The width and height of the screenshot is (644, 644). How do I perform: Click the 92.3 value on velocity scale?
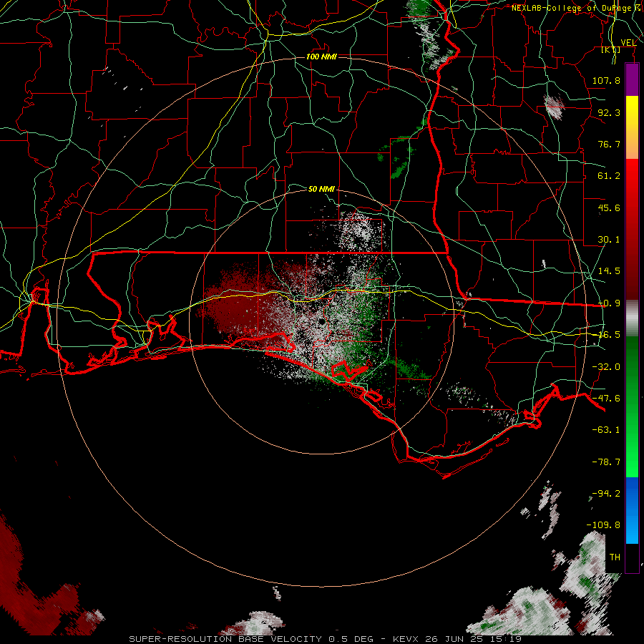point(609,112)
